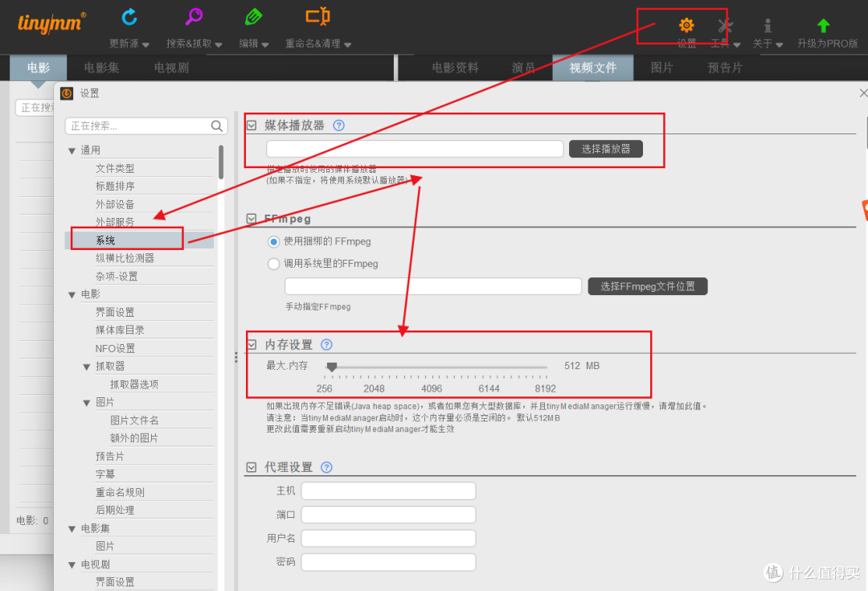
Task: Click the 最大内存 slider handle
Action: (331, 367)
